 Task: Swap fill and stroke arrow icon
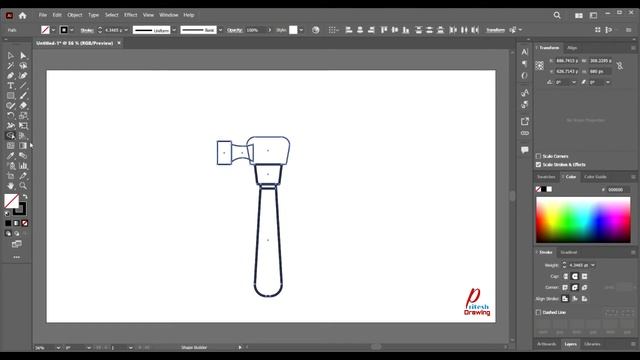pos(25,197)
